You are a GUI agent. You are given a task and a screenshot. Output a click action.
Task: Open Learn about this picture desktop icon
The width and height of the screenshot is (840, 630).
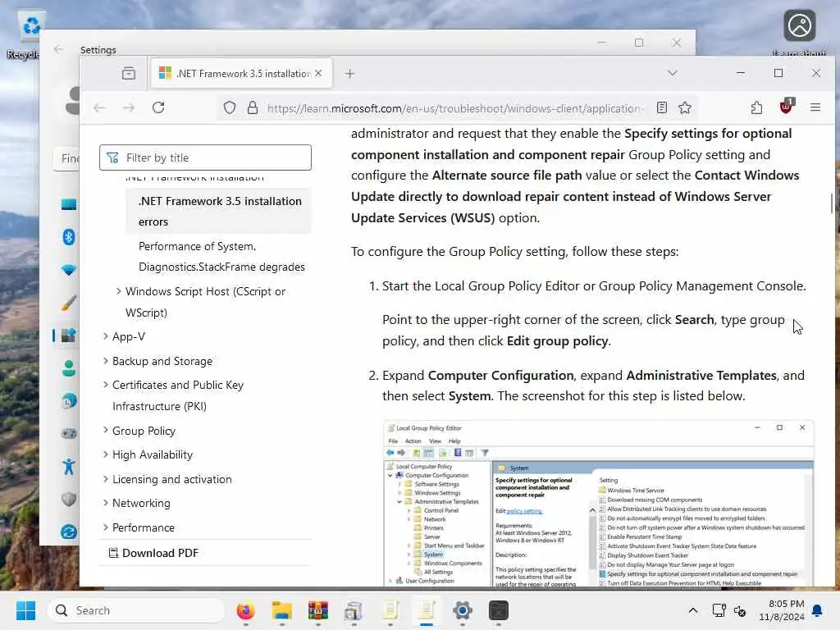[799, 32]
